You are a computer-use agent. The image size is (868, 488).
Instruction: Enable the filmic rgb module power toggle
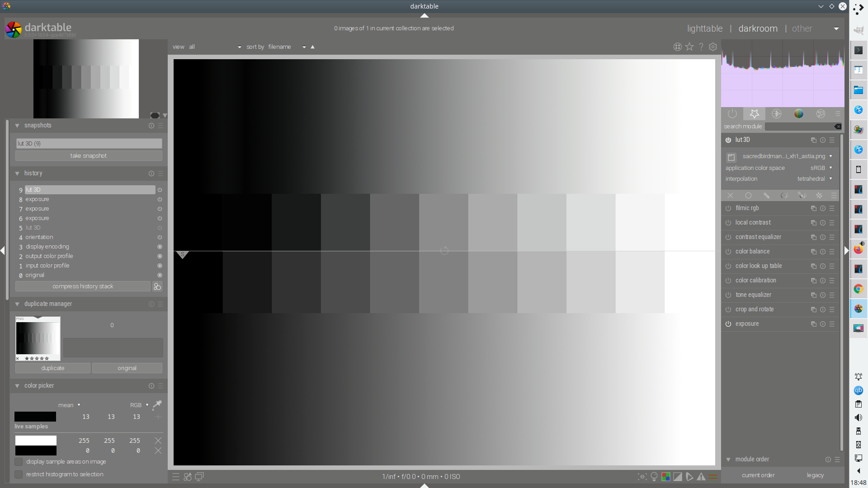(x=728, y=208)
